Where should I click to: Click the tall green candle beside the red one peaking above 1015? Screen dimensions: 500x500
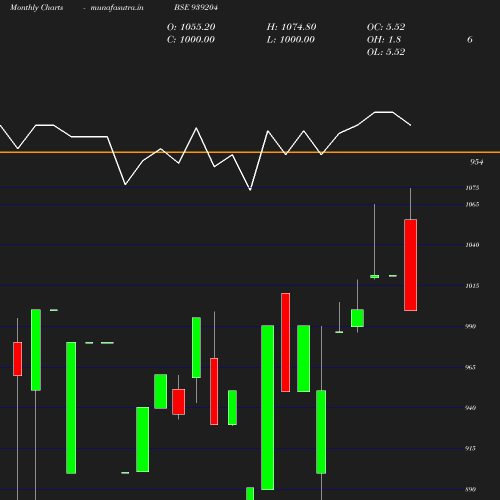tap(268, 407)
